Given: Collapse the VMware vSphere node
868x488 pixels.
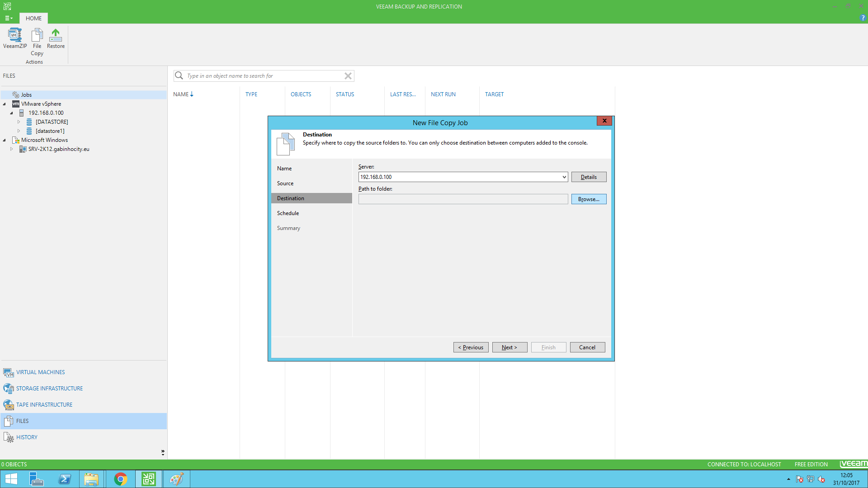Looking at the screenshot, I should (x=5, y=104).
